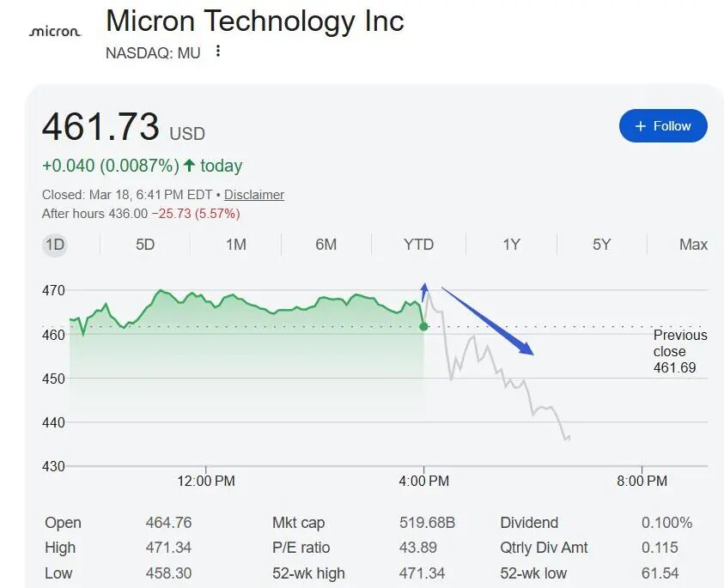The width and height of the screenshot is (724, 588).
Task: Switch to the 5D chart range
Action: pos(144,245)
